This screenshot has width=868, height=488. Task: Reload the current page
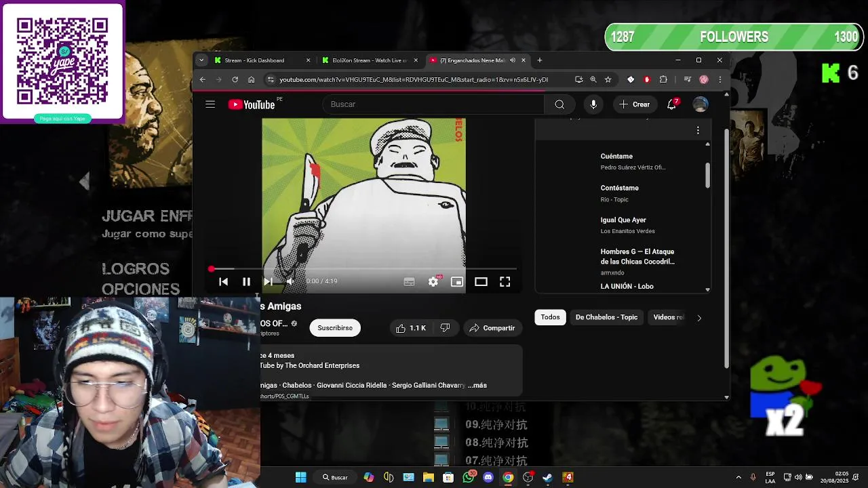(x=235, y=79)
